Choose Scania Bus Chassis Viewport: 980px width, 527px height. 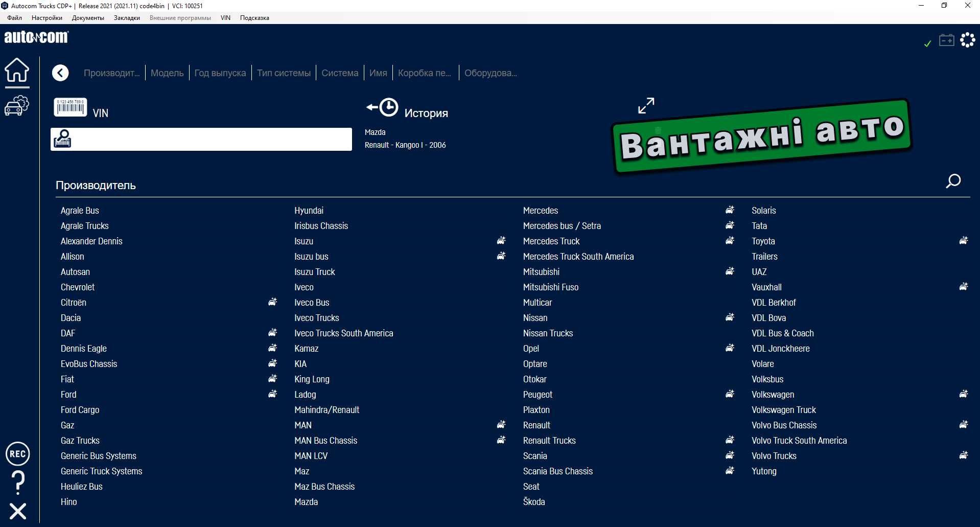click(x=558, y=471)
